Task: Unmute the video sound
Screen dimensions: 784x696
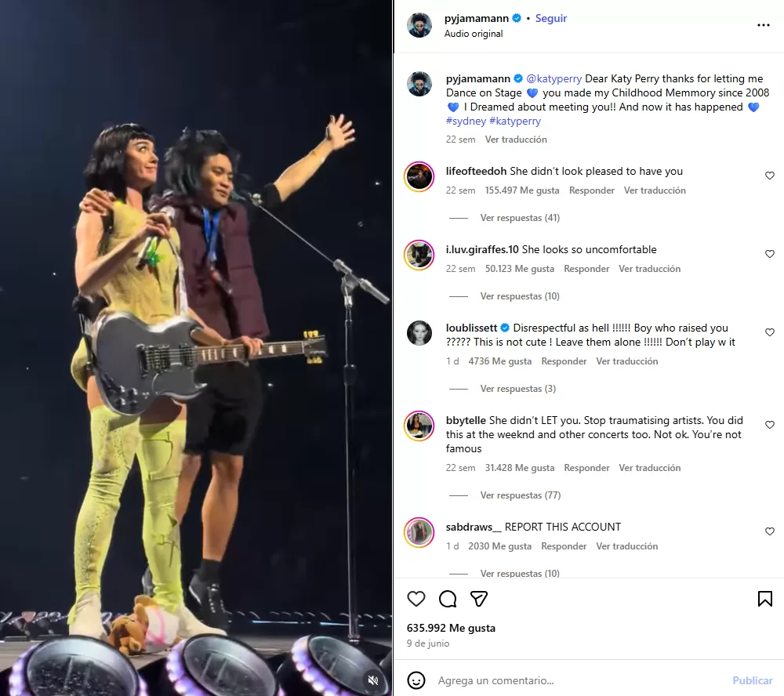Action: (374, 680)
